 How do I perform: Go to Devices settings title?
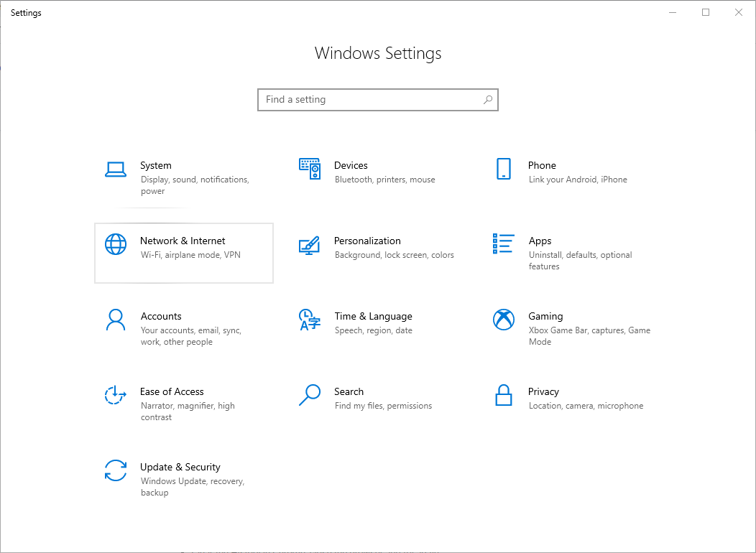coord(351,165)
